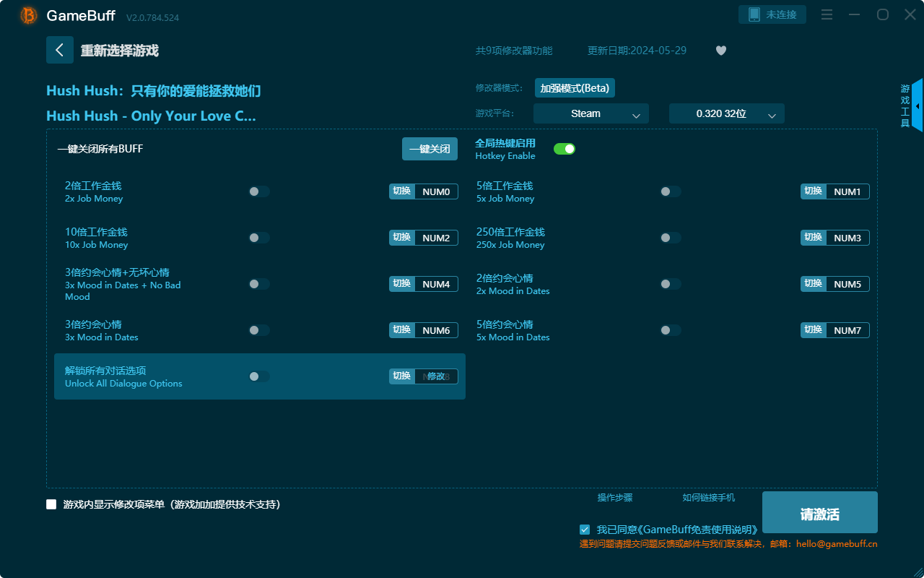Toggle 2x Job Money switch

tap(259, 191)
